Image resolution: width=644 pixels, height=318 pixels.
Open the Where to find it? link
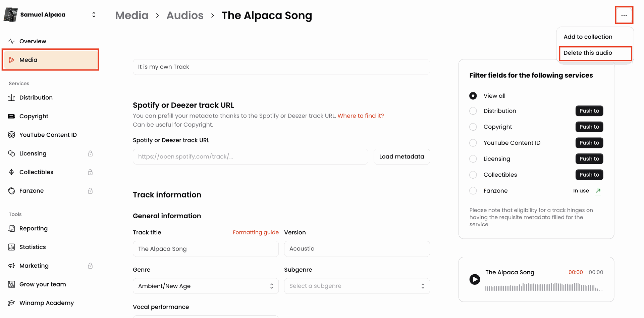[x=361, y=116]
